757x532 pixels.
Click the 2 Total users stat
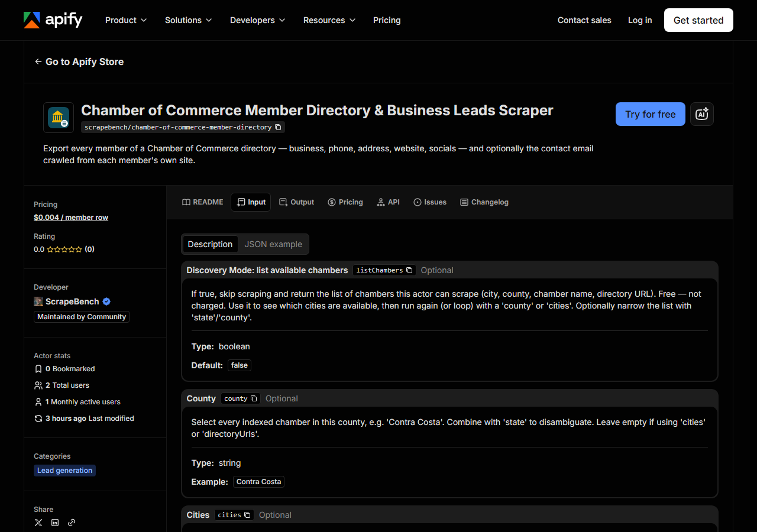[x=67, y=385]
